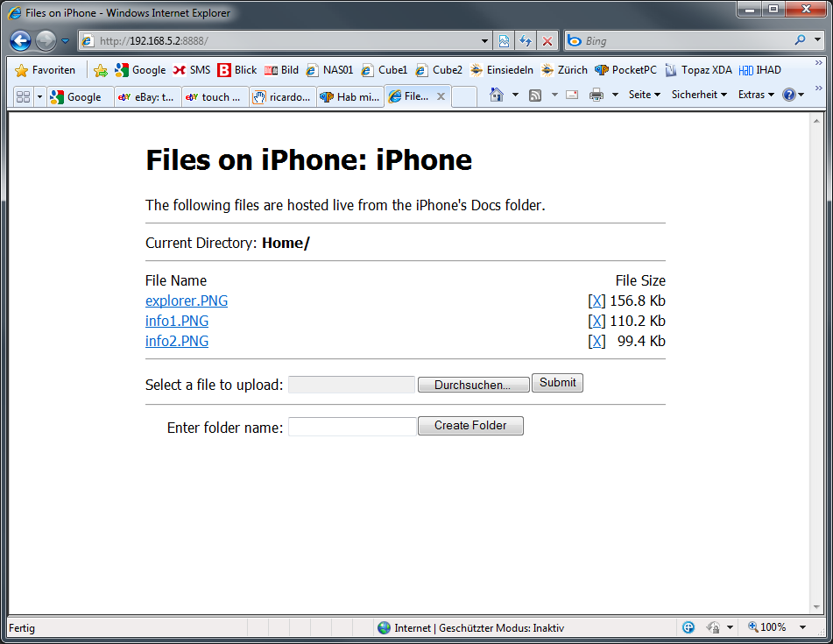Viewport: 833px width, 644px height.
Task: Open the search provider dropdown arrow
Action: [817, 39]
